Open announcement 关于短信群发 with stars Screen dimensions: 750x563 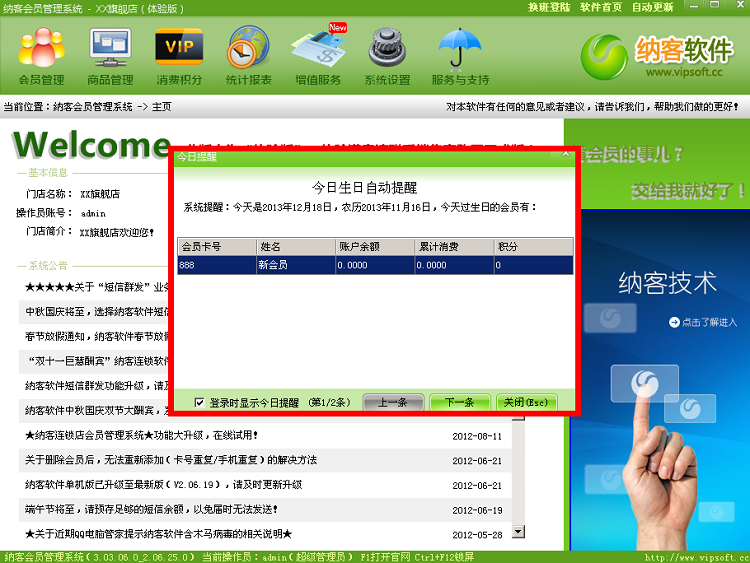[x=97, y=287]
